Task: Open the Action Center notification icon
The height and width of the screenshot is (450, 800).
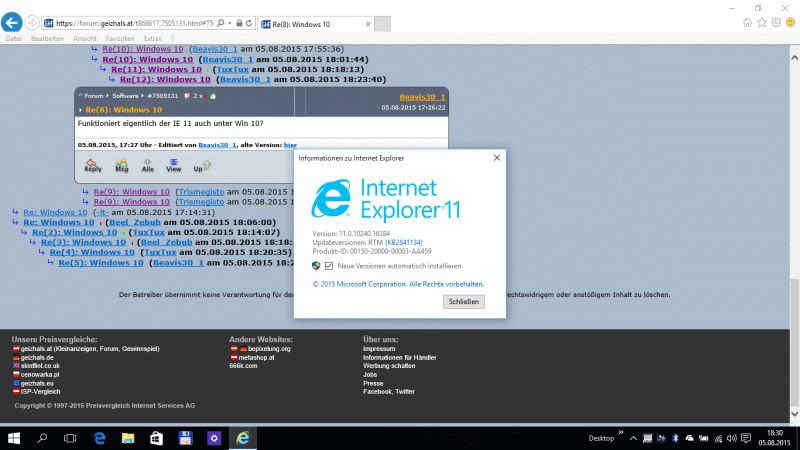Action: 746,438
